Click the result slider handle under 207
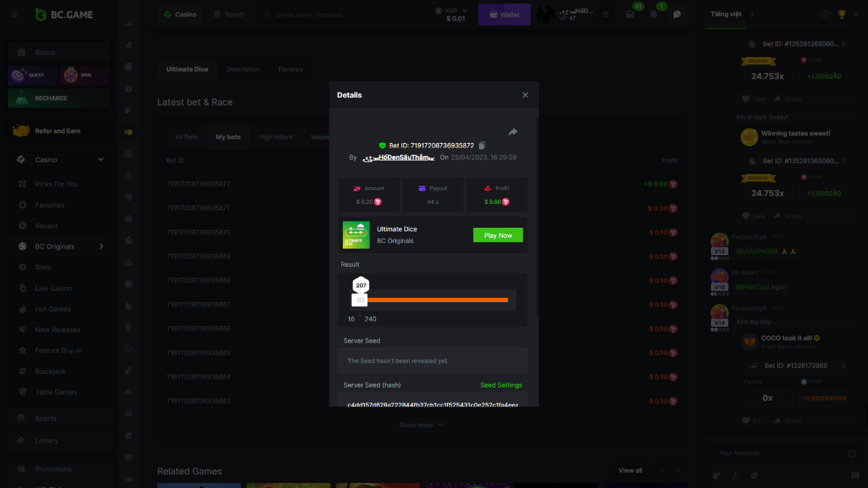Screen dimensions: 868x488 (x=359, y=300)
